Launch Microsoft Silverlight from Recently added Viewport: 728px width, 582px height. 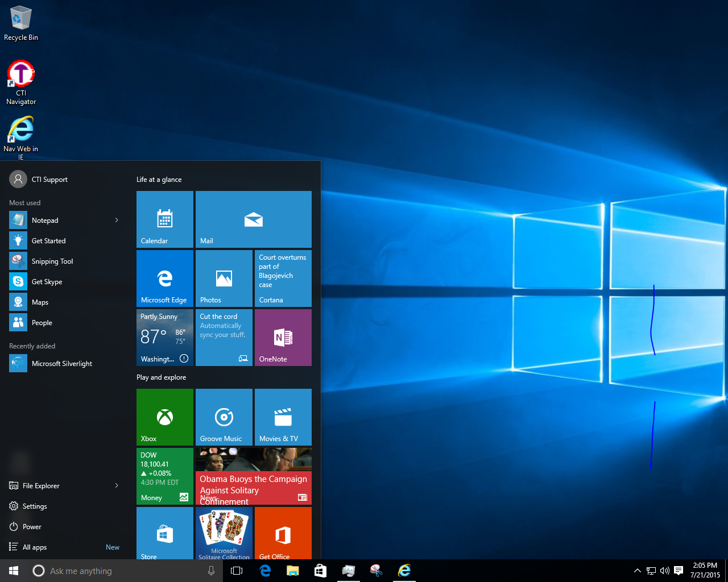[65, 363]
